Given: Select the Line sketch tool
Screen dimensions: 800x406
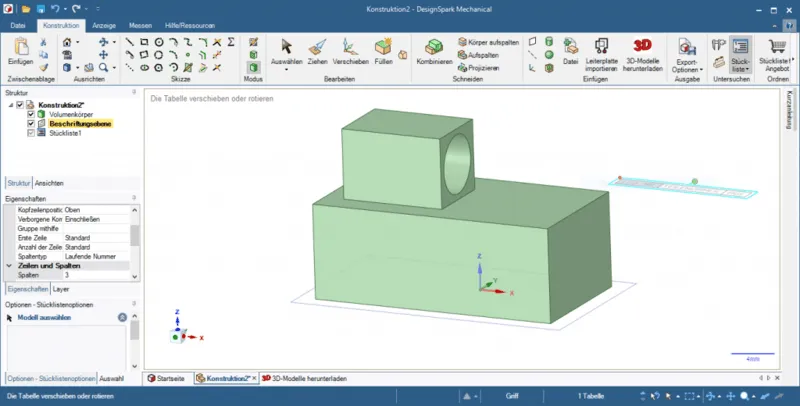Looking at the screenshot, I should [130, 42].
